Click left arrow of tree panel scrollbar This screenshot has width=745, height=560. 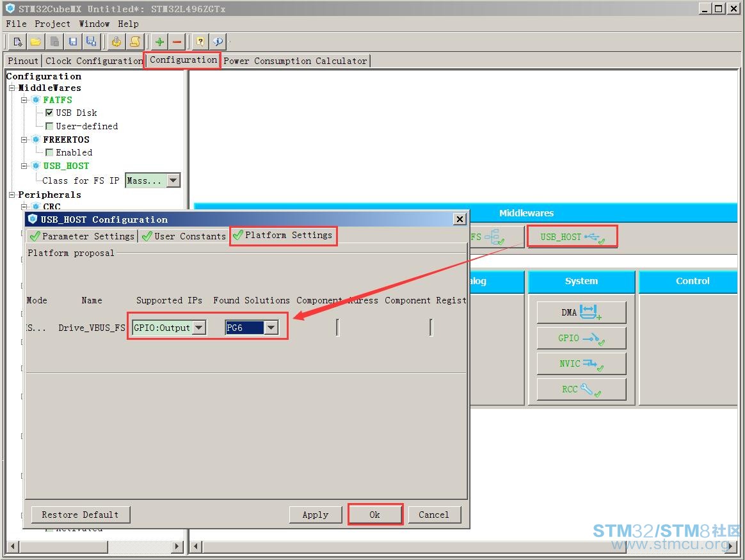(13, 546)
